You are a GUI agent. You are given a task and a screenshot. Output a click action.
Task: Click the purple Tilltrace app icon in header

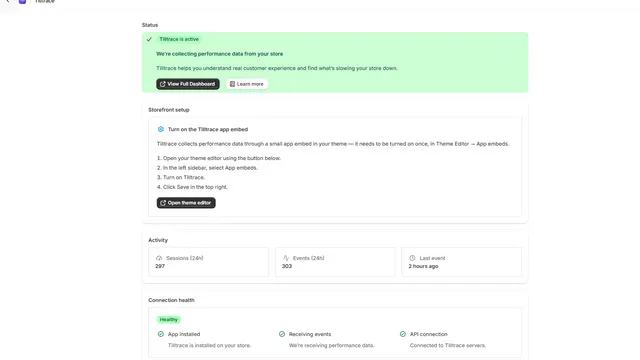[x=22, y=1]
